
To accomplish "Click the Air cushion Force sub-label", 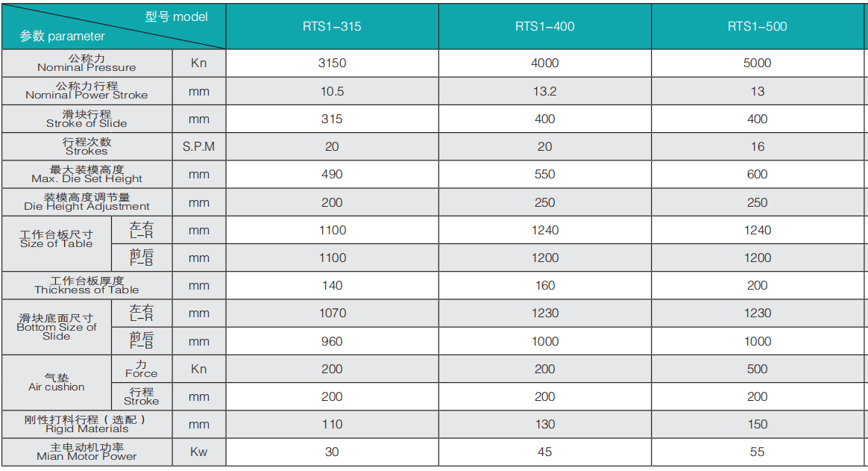I will pyautogui.click(x=142, y=369).
